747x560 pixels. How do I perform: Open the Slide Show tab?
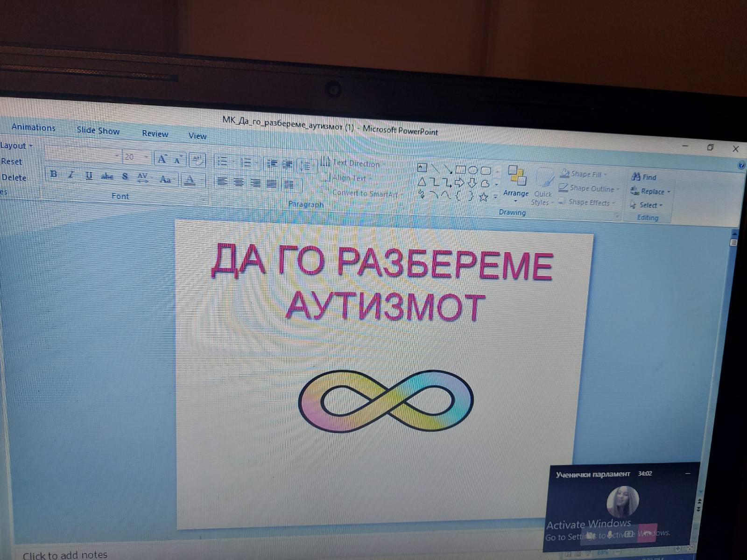[98, 131]
